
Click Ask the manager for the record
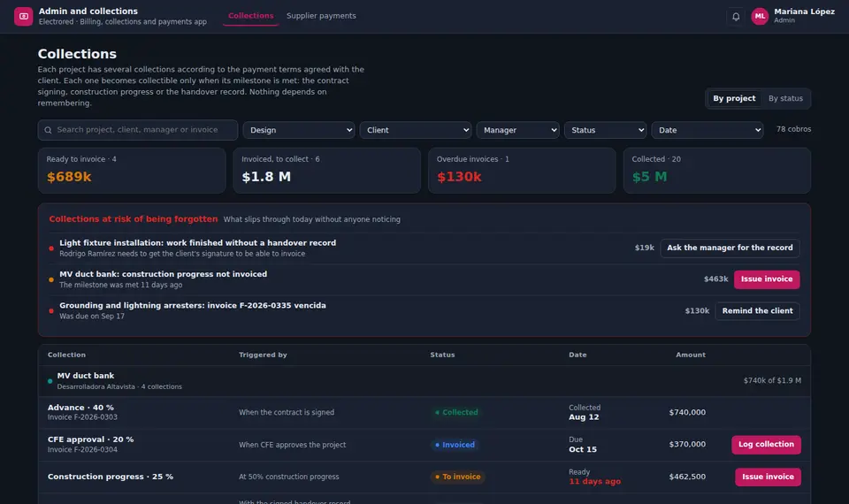coord(730,248)
